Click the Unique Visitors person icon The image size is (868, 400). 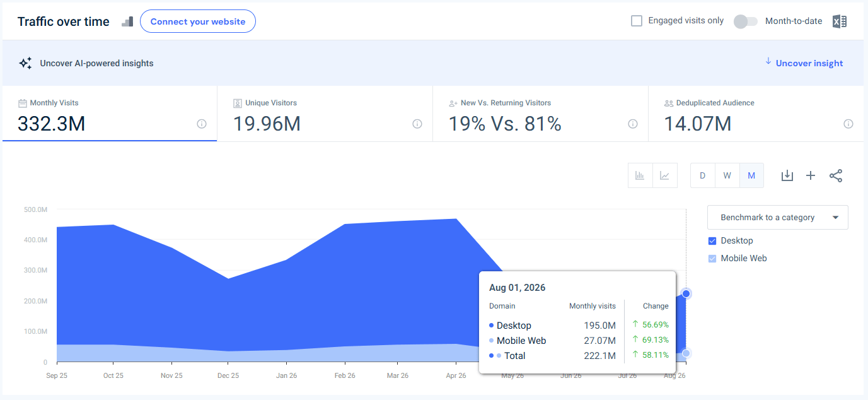(x=238, y=103)
